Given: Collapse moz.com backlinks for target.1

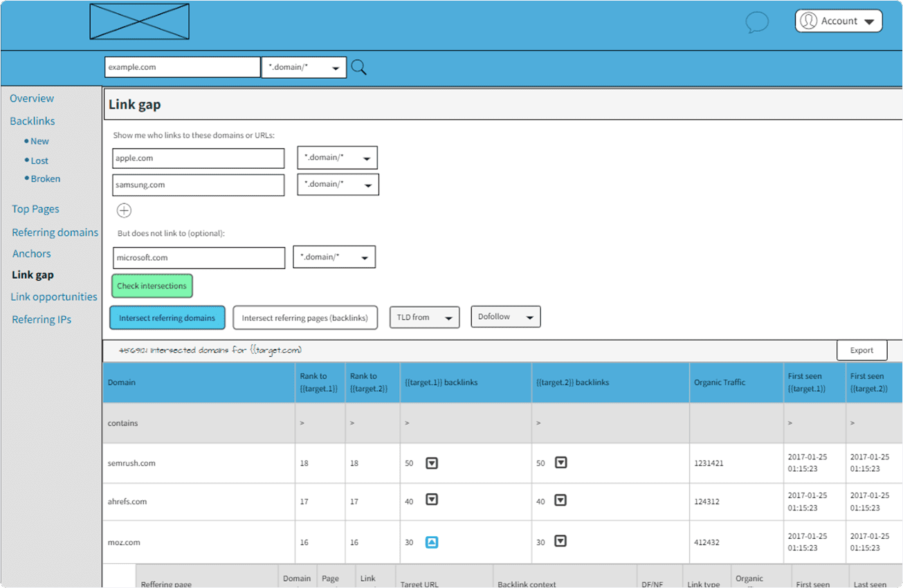Looking at the screenshot, I should tap(432, 542).
